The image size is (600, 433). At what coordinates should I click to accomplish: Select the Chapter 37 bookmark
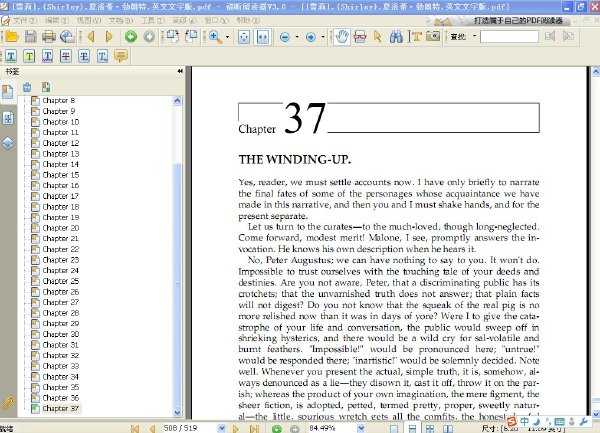[x=60, y=408]
